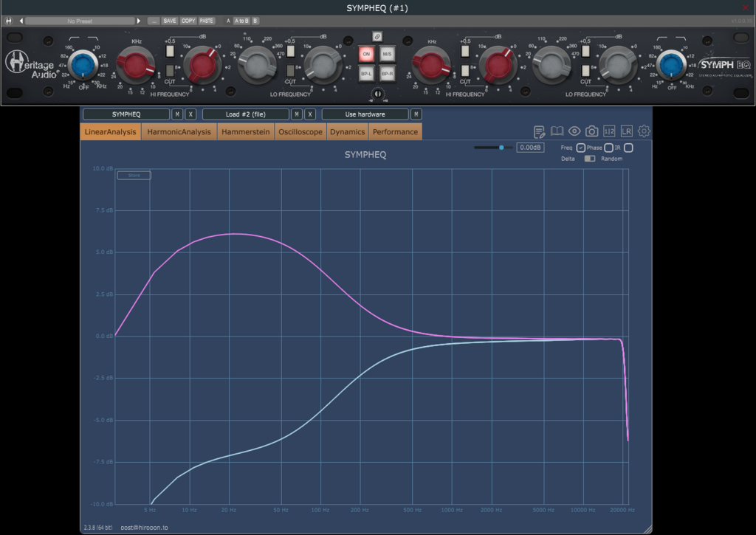756x535 pixels.
Task: Enable the Phase checkbox
Action: coord(608,148)
